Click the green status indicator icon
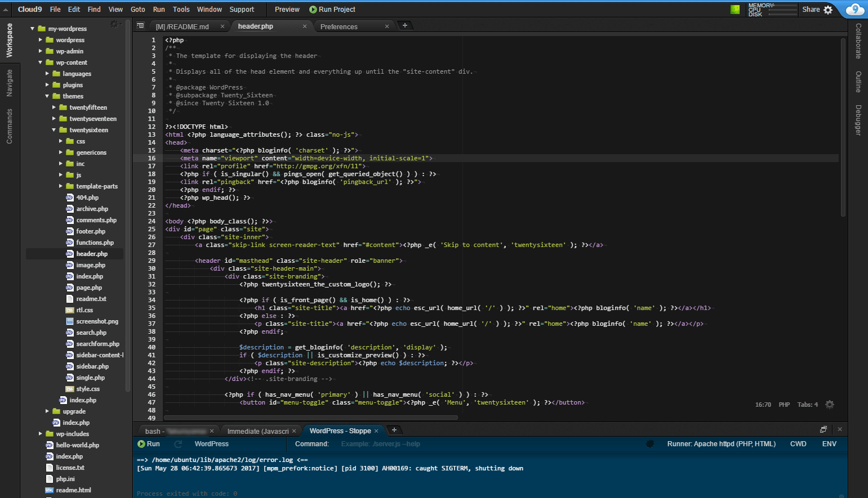The height and width of the screenshot is (498, 868). pos(735,10)
